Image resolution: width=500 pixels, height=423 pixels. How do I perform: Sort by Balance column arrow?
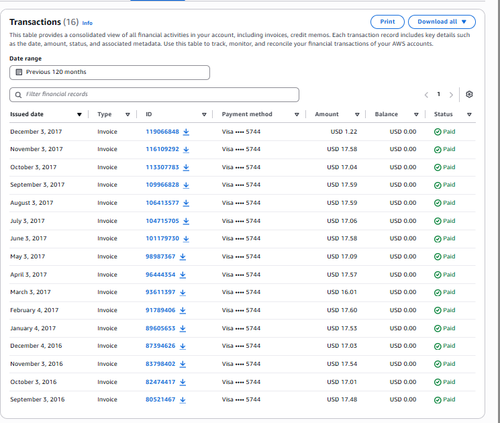pos(416,115)
